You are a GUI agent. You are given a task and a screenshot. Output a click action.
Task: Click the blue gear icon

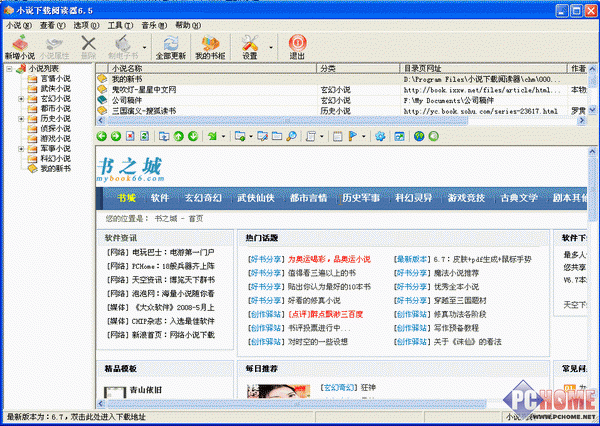[380, 136]
